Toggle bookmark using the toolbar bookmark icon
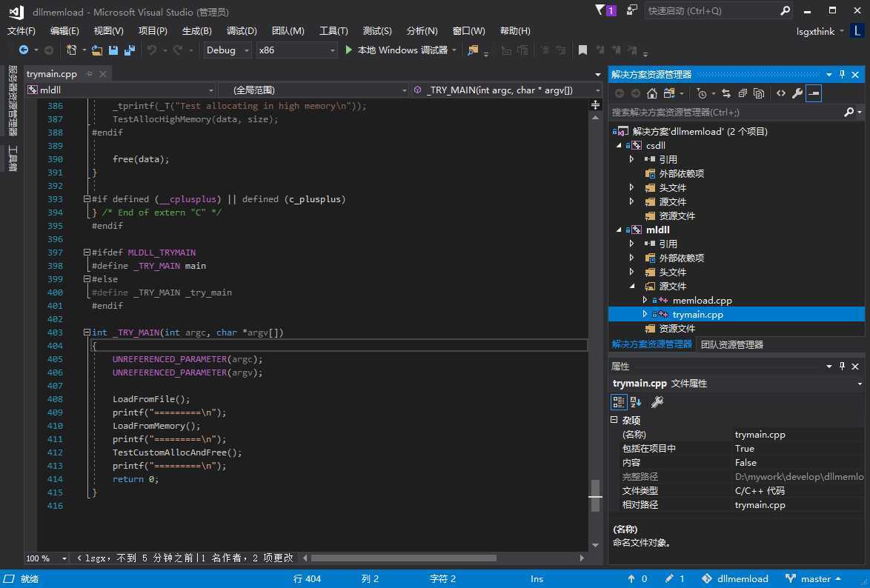 (x=582, y=50)
